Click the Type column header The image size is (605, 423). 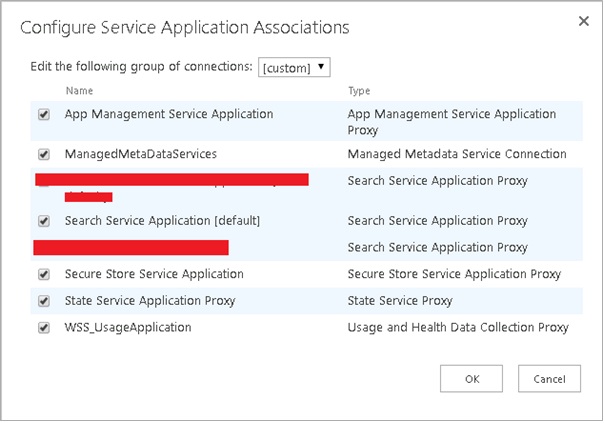point(359,91)
